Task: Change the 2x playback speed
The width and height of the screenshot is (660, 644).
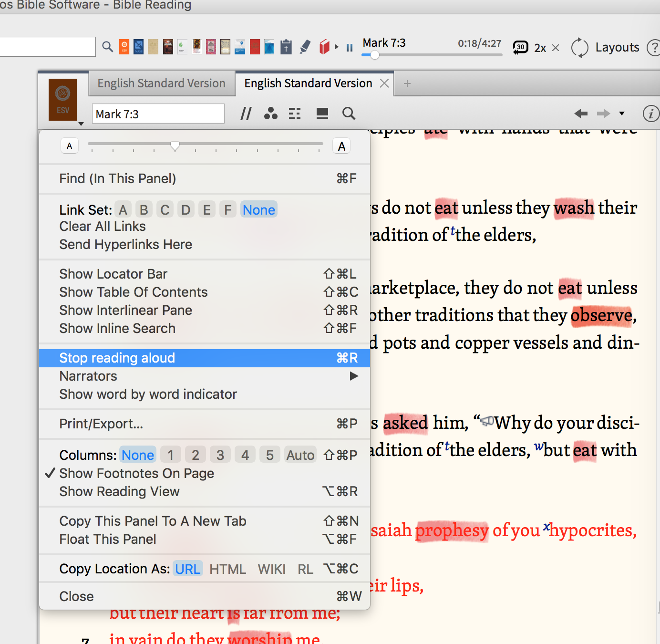Action: [x=540, y=48]
